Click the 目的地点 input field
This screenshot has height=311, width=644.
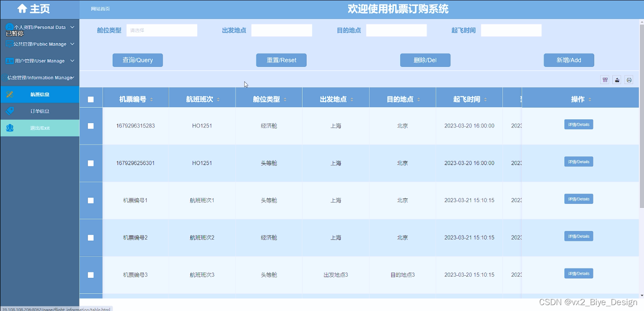[397, 30]
